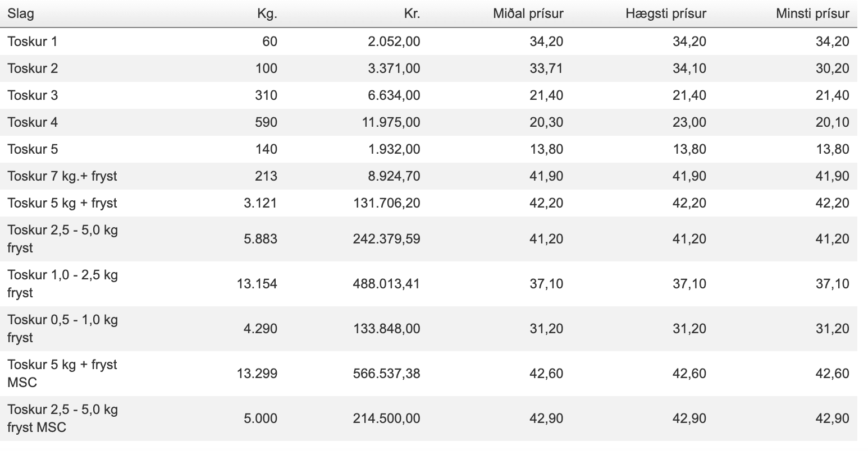Click the Hægsti prísur column header
The height and width of the screenshot is (451, 868).
[x=665, y=14]
